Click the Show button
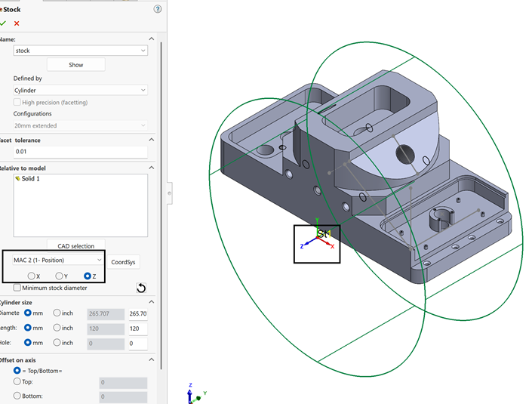Screen dimensions: 532x404 76,65
